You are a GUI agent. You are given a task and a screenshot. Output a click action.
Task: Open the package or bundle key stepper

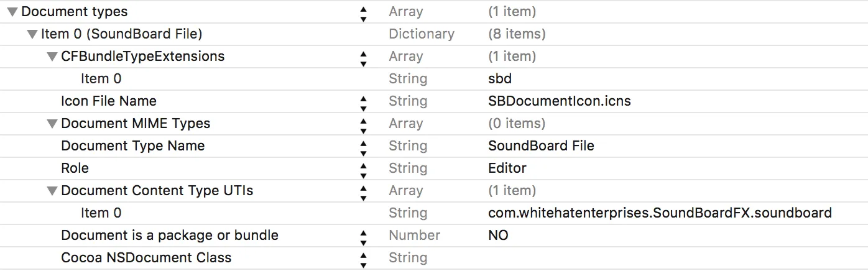tap(364, 237)
